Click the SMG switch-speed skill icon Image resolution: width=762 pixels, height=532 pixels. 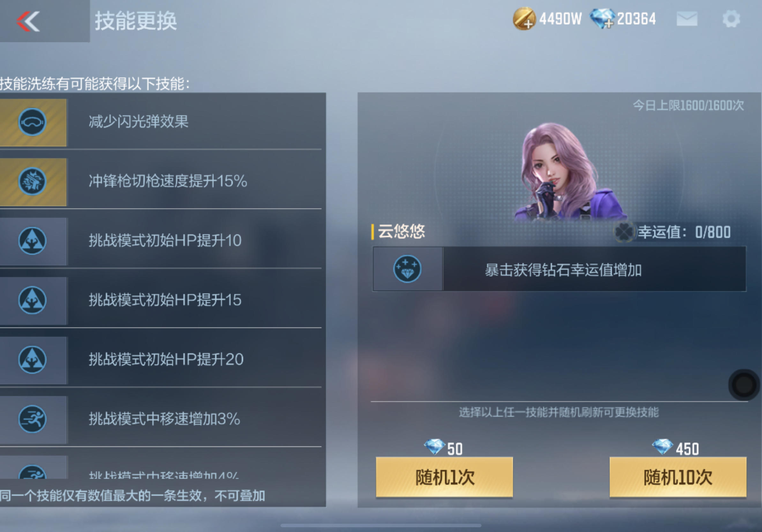(32, 181)
